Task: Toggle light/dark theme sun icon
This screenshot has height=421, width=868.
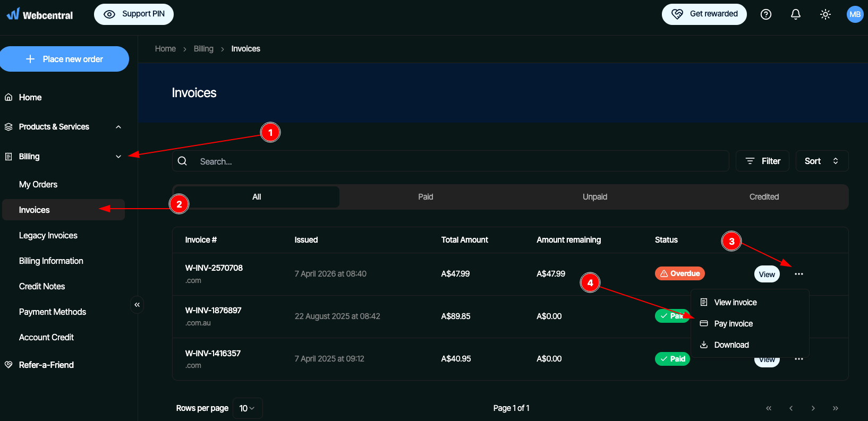Action: (x=825, y=14)
